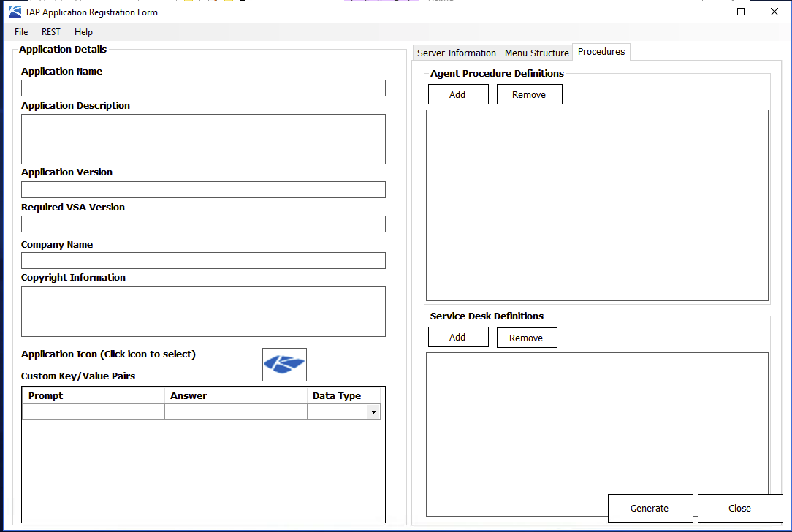The width and height of the screenshot is (792, 532).
Task: Click the TAP app icon in title bar
Action: 15,12
